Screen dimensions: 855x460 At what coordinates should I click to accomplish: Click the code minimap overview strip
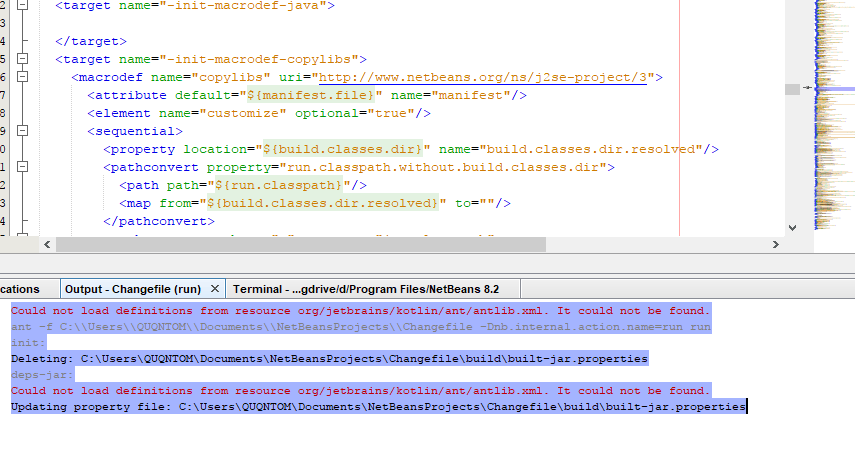pos(834,114)
